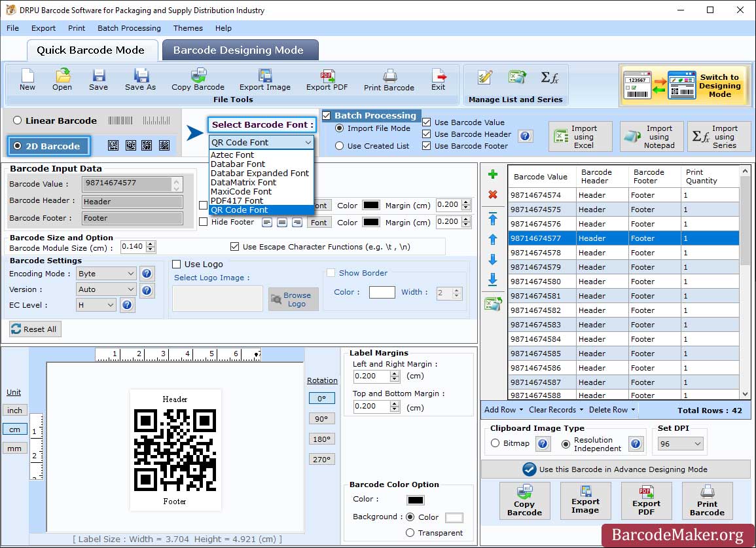Select the 2D Barcode radio button

[18, 146]
